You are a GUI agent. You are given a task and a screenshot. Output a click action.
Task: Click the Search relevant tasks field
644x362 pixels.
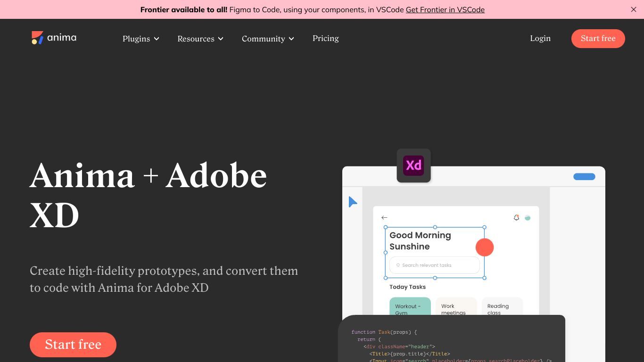(435, 265)
